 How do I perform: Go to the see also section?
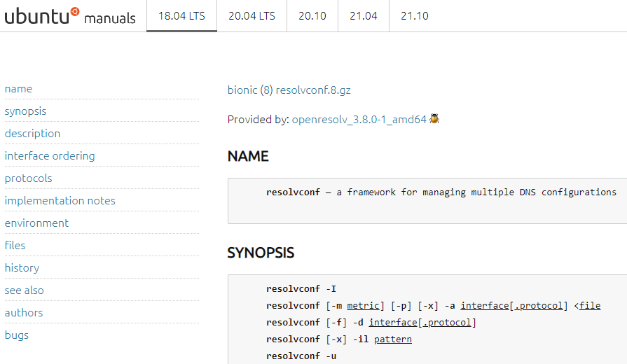[25, 290]
